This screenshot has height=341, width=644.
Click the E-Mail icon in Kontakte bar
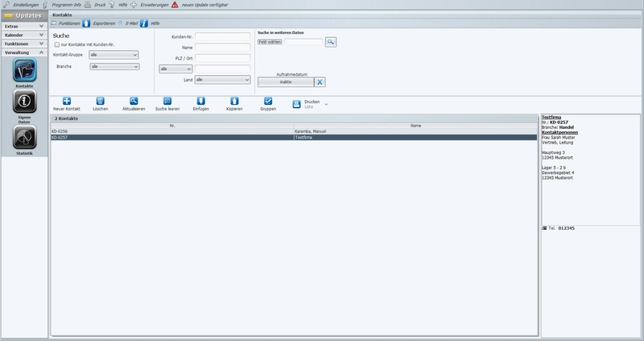pos(120,23)
